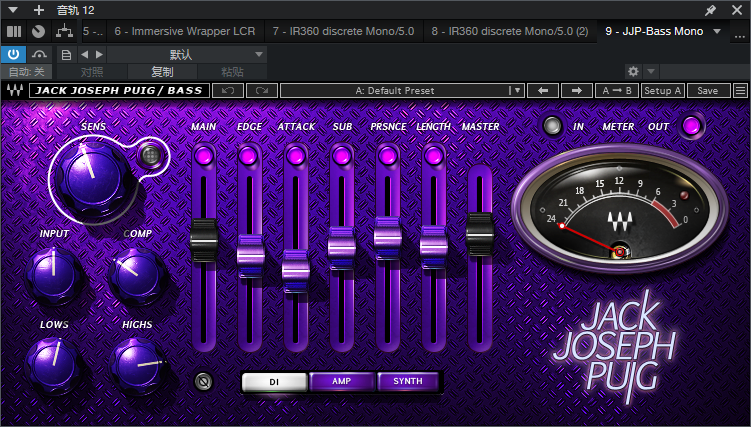Open the A: Default Preset menu
The height and width of the screenshot is (427, 751).
pos(402,90)
